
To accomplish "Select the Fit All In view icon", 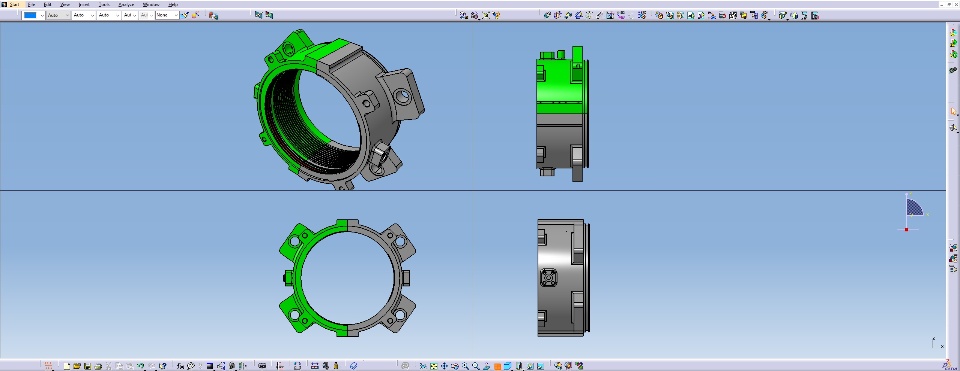I will 433,366.
